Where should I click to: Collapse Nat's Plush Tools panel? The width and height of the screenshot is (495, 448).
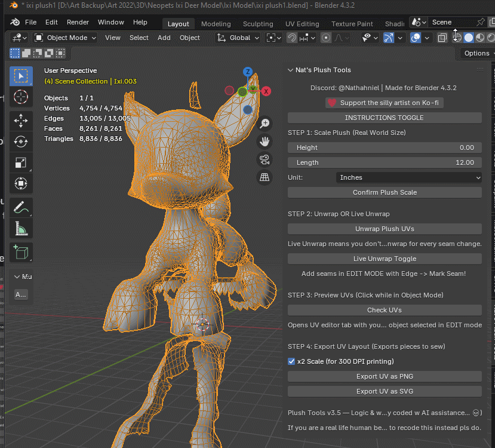[x=290, y=70]
